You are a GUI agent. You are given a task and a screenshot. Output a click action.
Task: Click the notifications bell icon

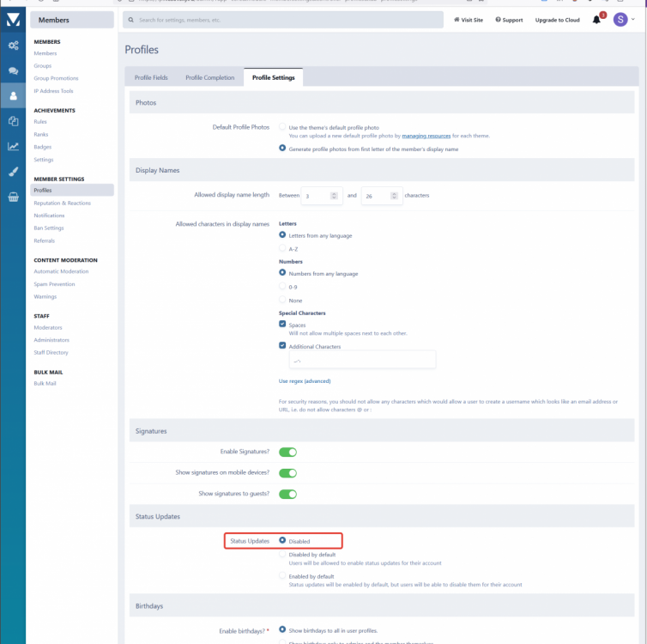coord(597,20)
